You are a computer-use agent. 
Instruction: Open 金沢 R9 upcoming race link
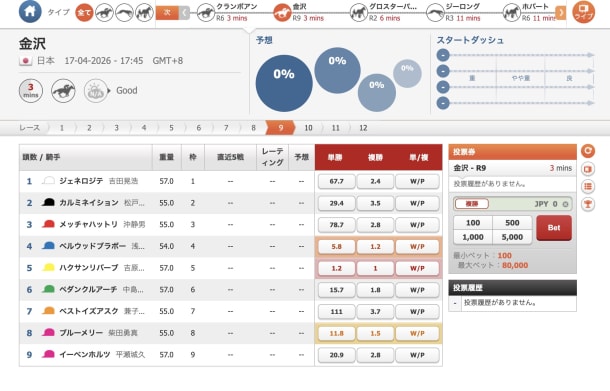point(300,12)
